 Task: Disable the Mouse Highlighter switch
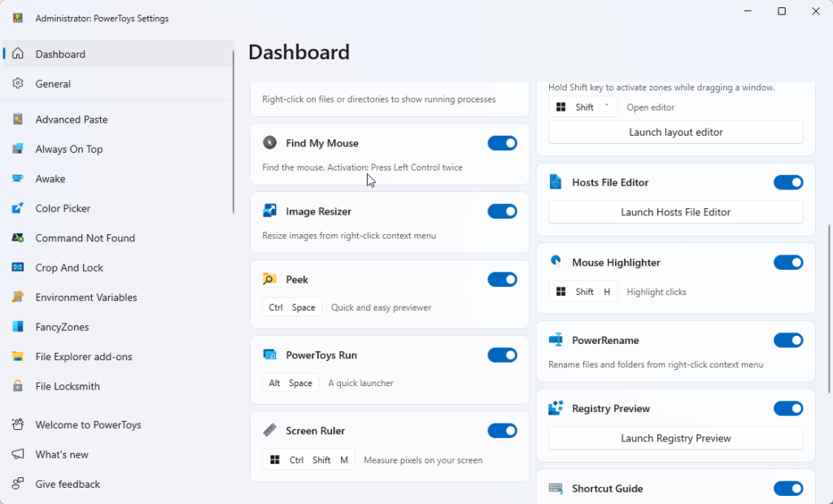[x=788, y=262]
